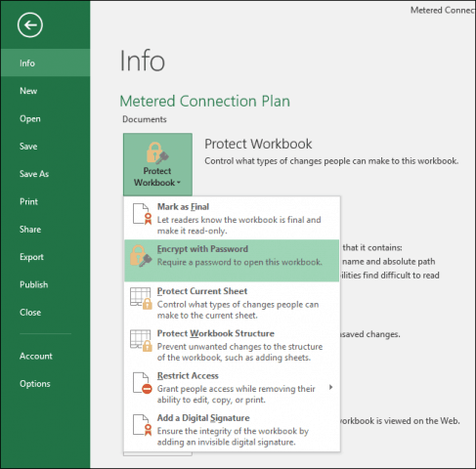
Task: Click the Mark as Final document icon
Action: [143, 214]
